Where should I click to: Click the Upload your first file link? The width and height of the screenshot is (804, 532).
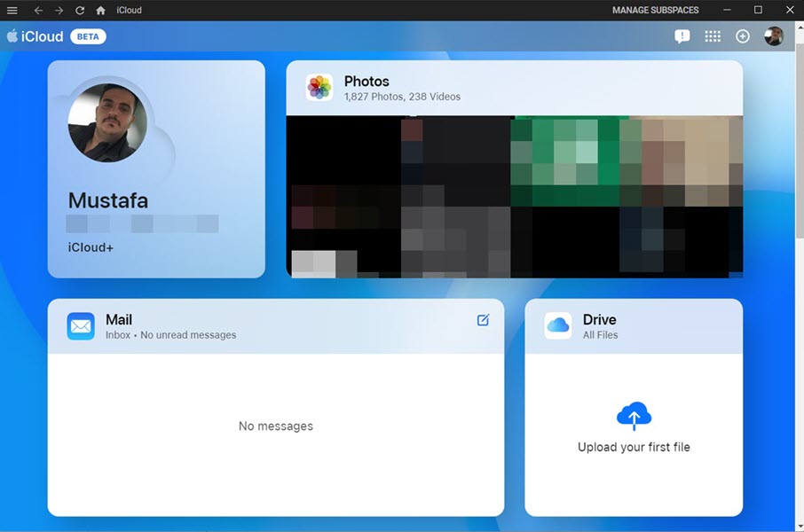click(x=634, y=447)
